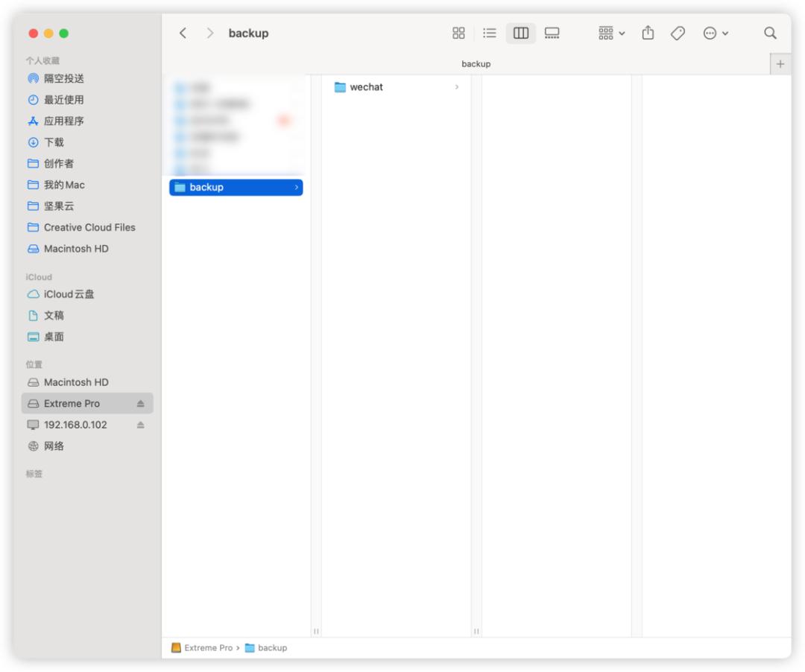The width and height of the screenshot is (805, 672).
Task: Select the backup tab
Action: (x=476, y=64)
